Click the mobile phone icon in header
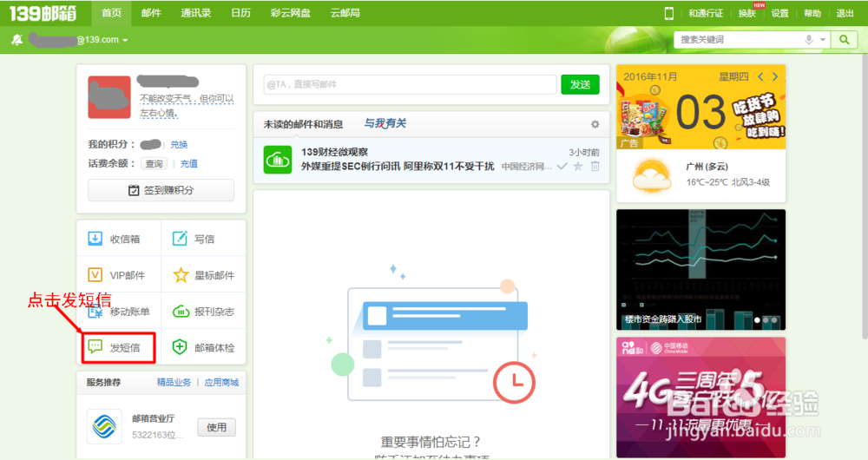 click(x=668, y=13)
